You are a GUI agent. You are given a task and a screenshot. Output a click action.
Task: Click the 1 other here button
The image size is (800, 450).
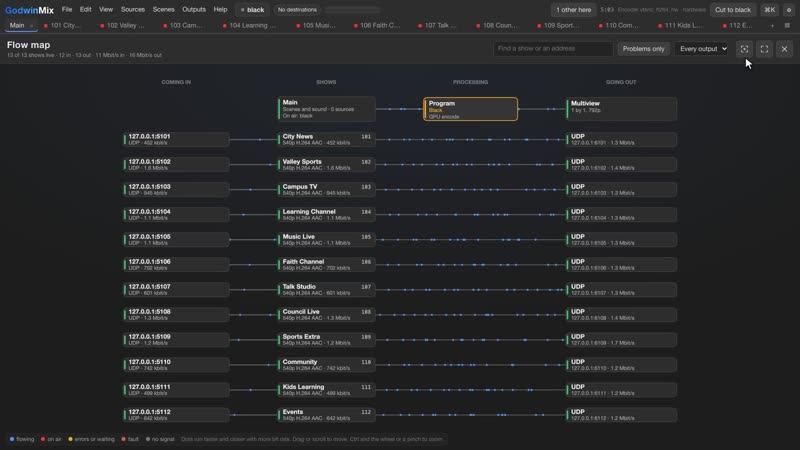point(573,10)
